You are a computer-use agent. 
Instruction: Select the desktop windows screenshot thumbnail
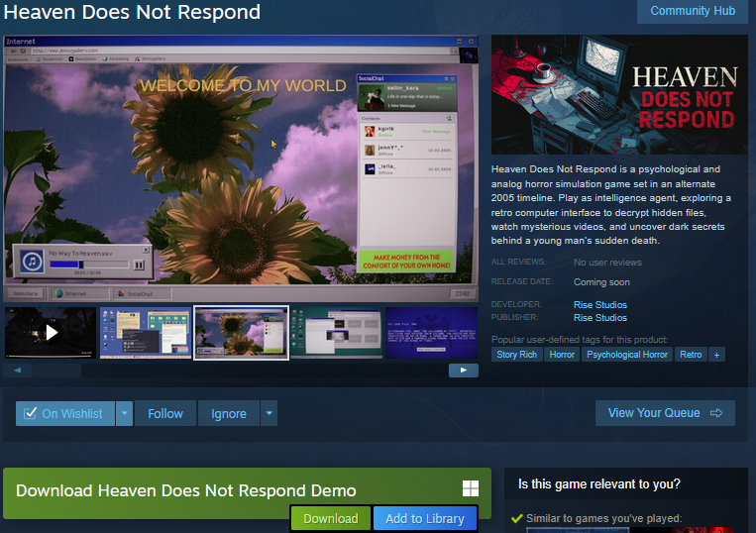pyautogui.click(x=146, y=333)
